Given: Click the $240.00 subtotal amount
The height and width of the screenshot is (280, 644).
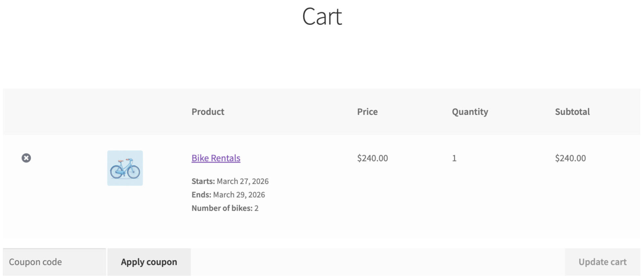Looking at the screenshot, I should 570,158.
